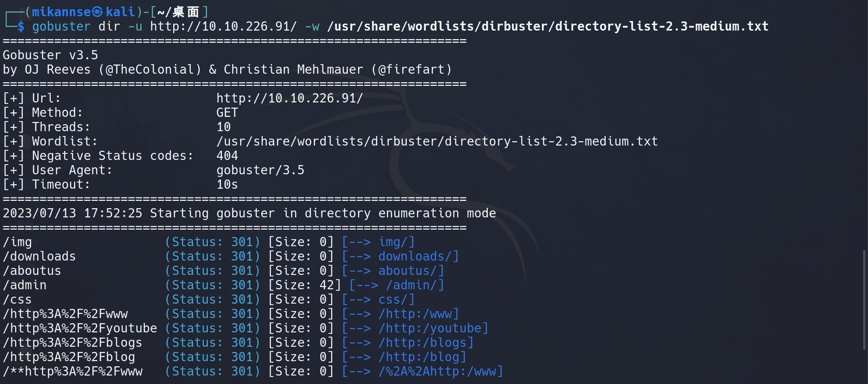Click the username mikannse in the prompt

(61, 12)
